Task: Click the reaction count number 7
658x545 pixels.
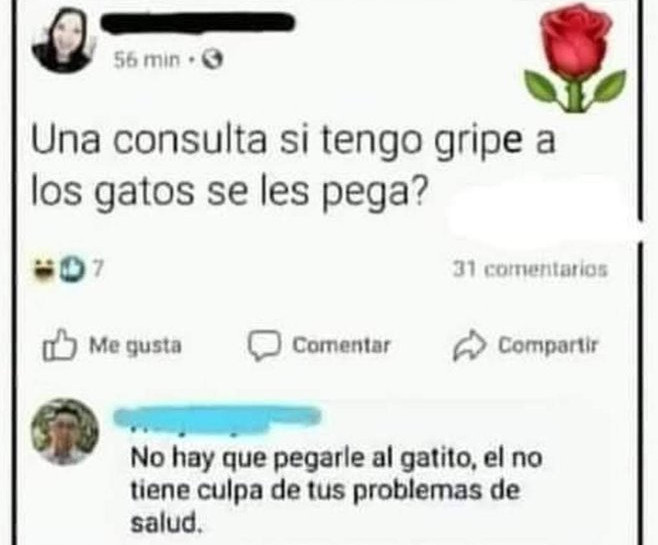Action: tap(97, 269)
